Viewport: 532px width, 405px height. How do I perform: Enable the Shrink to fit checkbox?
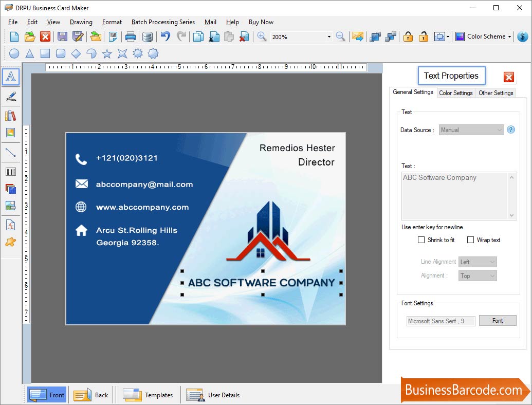(421, 240)
